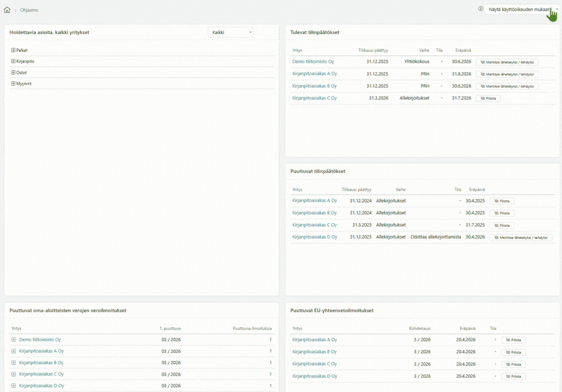
Task: Expand Demo tilitoimisto Oy tax declarations row
Action: tap(13, 339)
